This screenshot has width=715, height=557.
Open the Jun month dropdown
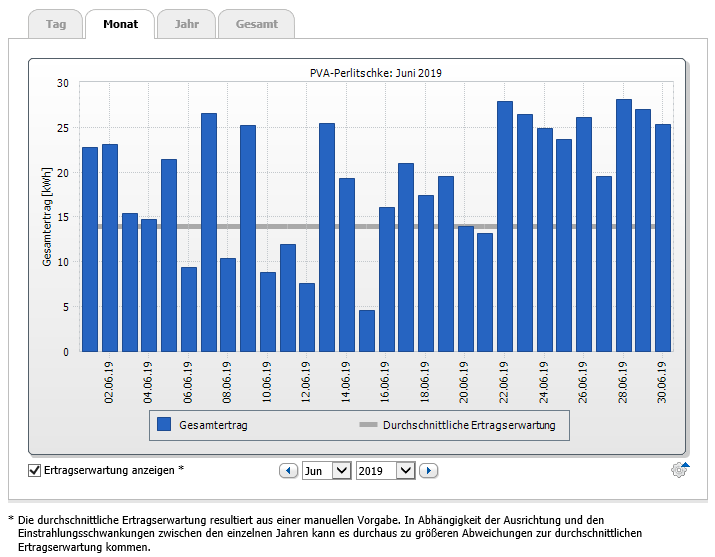tap(326, 470)
